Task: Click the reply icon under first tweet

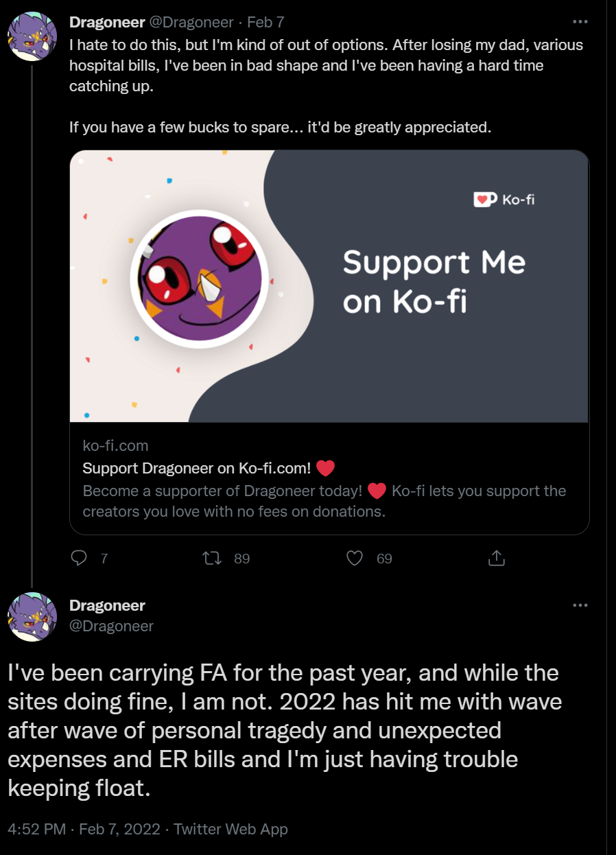Action: tap(80, 559)
